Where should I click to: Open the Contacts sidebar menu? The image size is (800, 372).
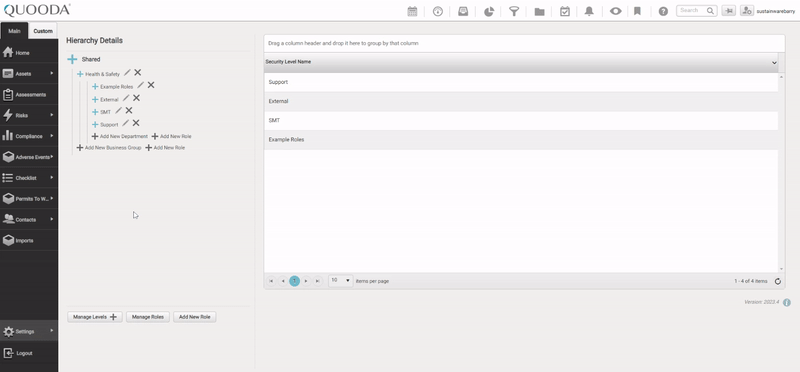coord(29,219)
